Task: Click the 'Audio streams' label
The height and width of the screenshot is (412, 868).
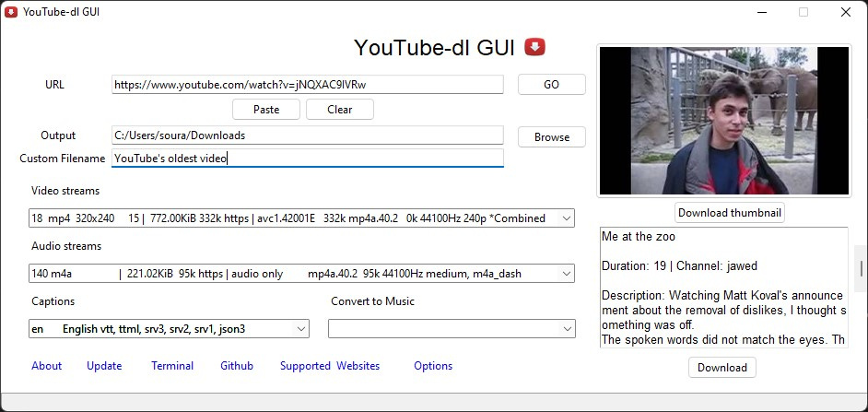Action: tap(66, 246)
